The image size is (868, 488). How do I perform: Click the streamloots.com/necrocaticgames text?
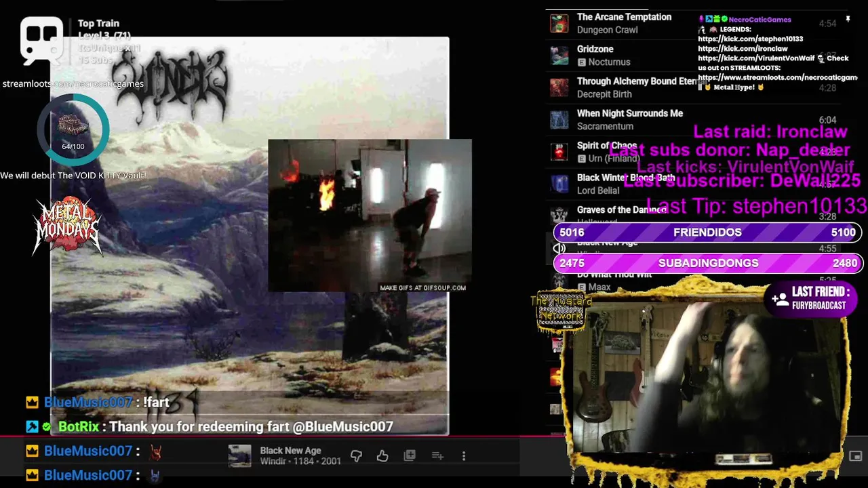(x=73, y=83)
